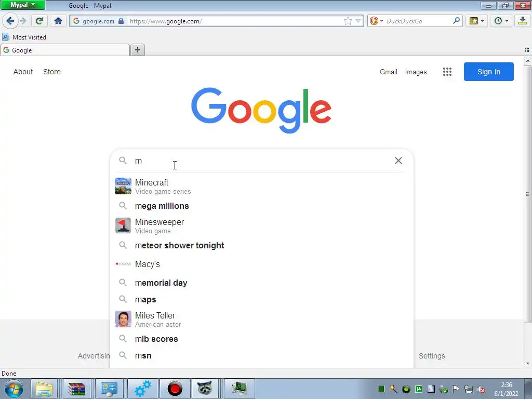Open Google Images link
This screenshot has height=399, width=532.
pos(416,72)
